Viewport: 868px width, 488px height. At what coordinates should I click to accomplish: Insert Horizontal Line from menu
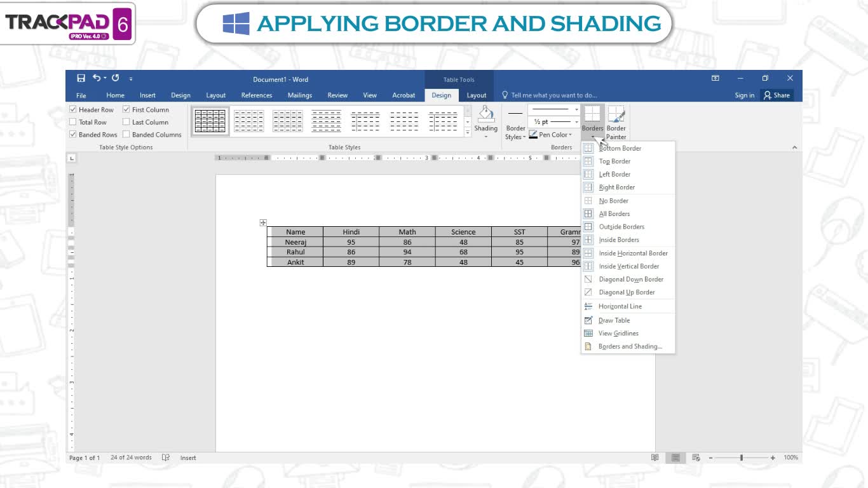coord(628,306)
